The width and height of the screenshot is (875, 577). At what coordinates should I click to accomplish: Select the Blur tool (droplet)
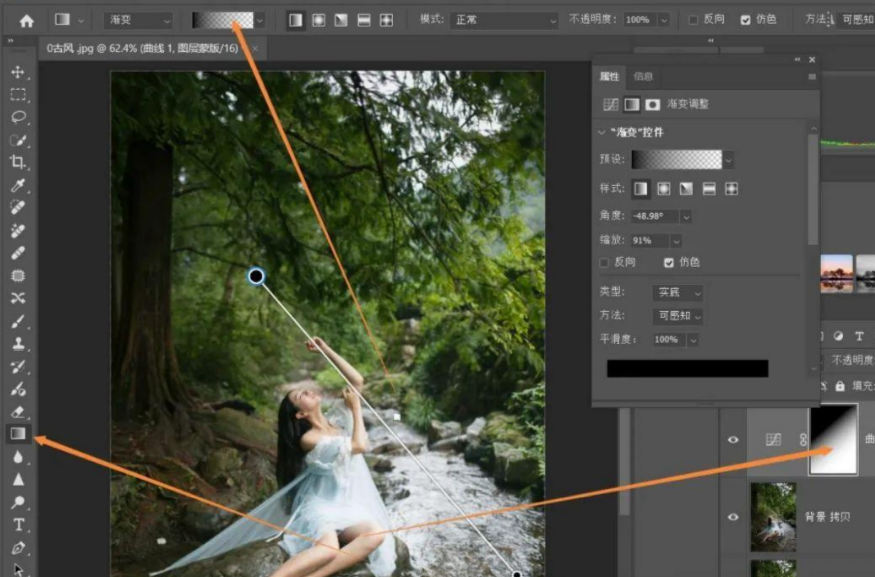(x=18, y=457)
